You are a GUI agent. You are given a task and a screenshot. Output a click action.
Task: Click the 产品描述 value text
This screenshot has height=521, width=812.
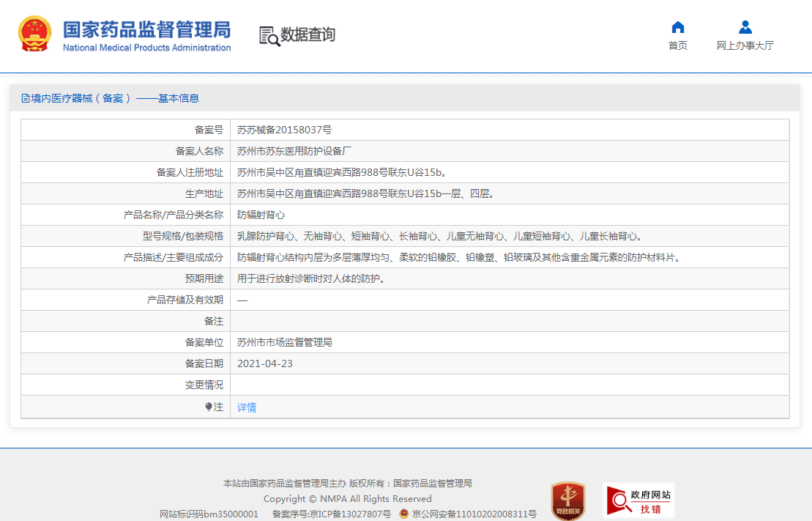click(x=459, y=257)
